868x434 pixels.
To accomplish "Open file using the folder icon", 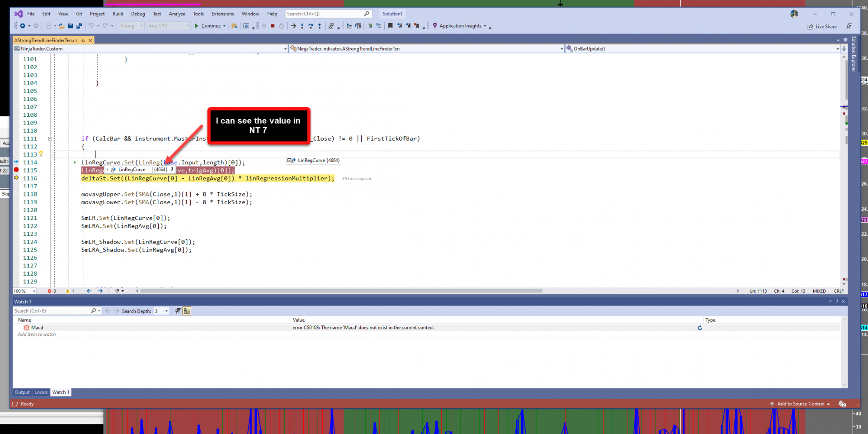I will (x=61, y=26).
